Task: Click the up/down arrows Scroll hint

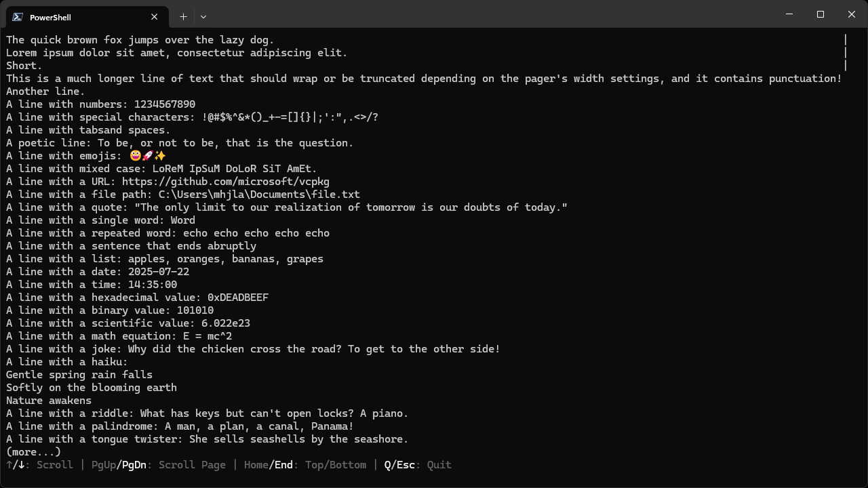Action: pyautogui.click(x=39, y=465)
